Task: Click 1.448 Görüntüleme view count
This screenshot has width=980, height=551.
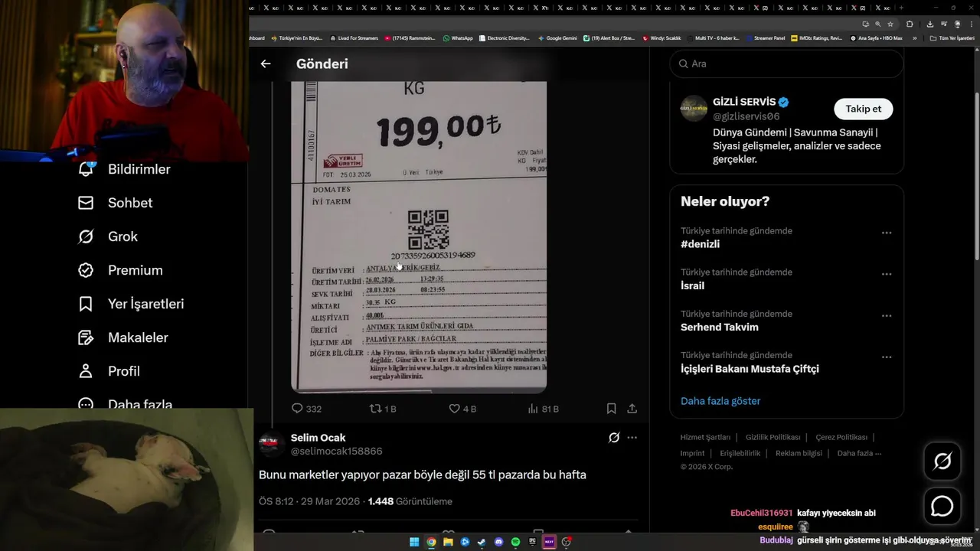Action: pyautogui.click(x=410, y=501)
